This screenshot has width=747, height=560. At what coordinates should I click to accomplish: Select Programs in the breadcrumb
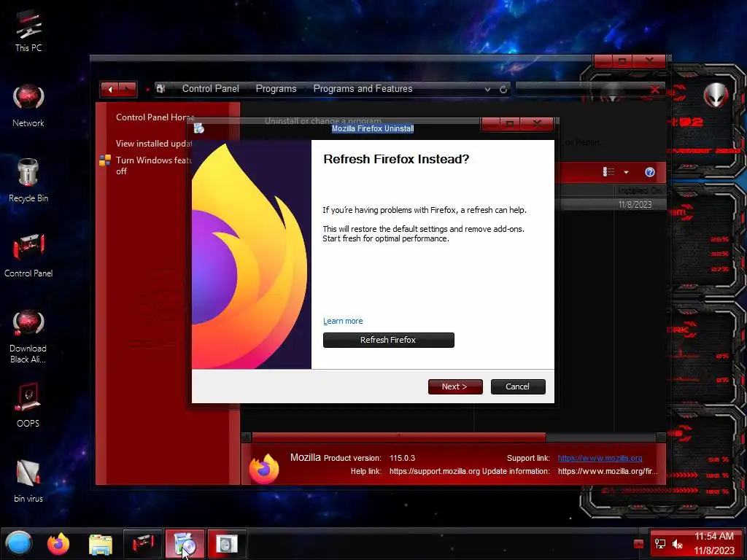click(x=276, y=88)
